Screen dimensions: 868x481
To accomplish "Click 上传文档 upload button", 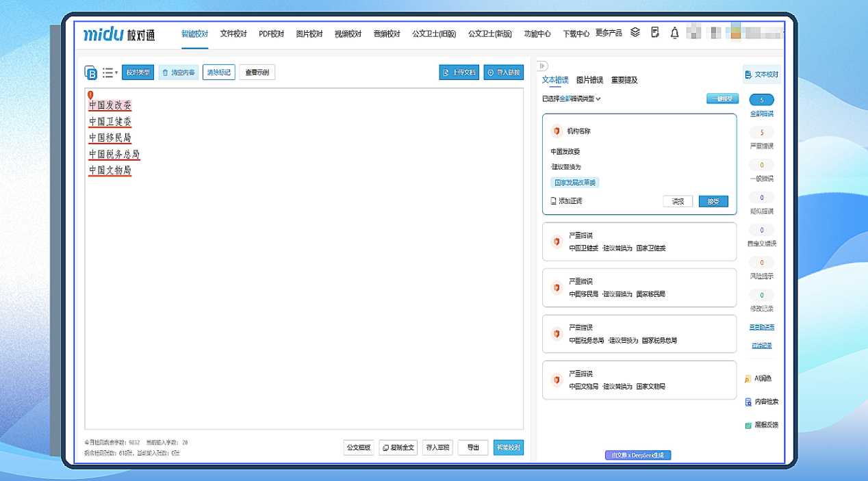I will pyautogui.click(x=459, y=73).
